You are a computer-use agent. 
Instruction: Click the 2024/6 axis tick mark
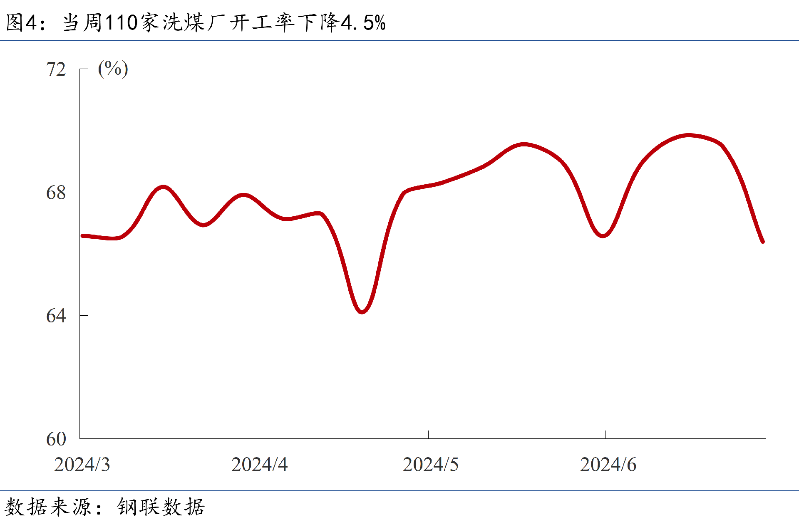[x=605, y=434]
